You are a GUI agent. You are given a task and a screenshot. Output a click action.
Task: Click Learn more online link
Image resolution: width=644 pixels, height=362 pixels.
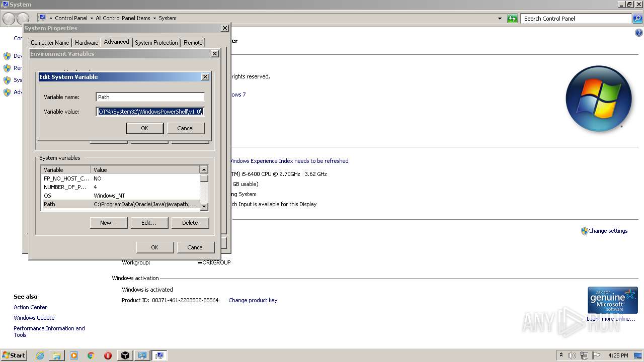click(x=611, y=319)
